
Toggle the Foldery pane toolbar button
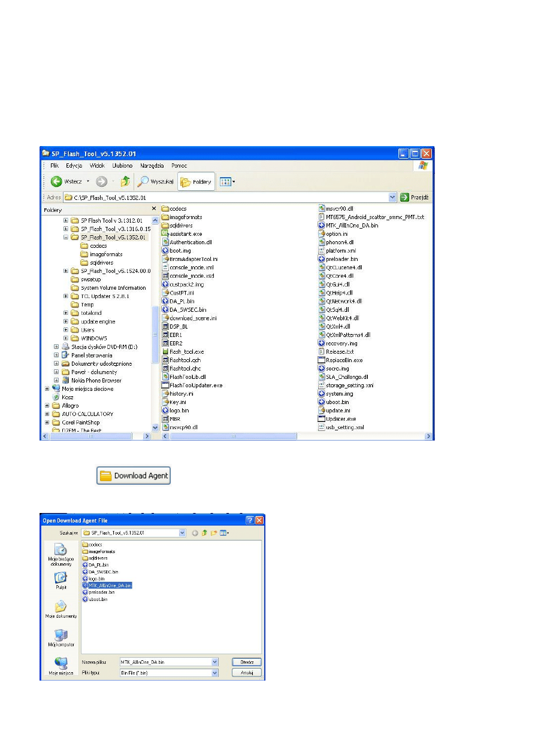(196, 181)
